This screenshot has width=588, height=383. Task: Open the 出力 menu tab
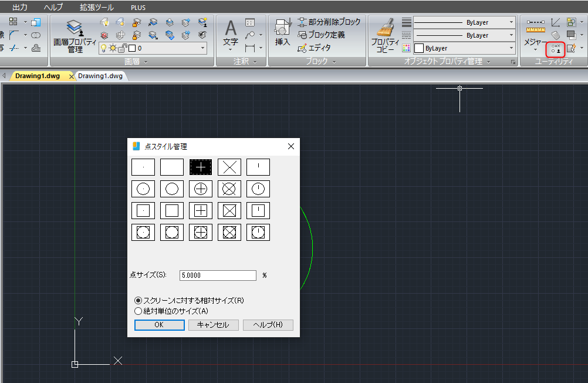pyautogui.click(x=19, y=8)
